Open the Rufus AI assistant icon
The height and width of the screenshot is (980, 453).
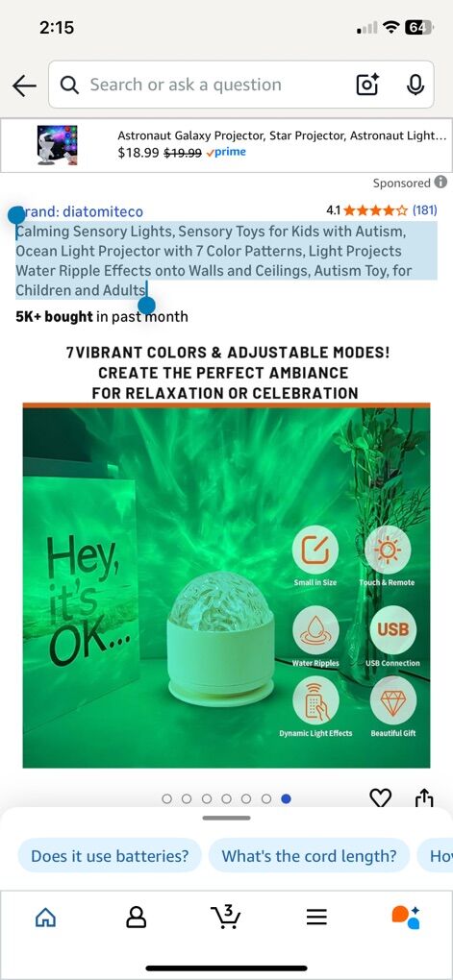pyautogui.click(x=406, y=917)
